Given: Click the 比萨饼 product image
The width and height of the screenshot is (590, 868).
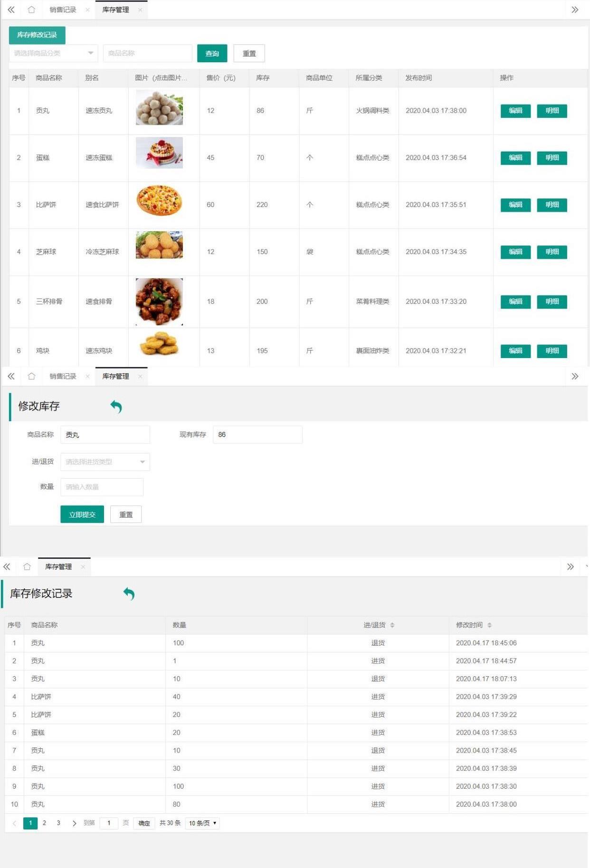Looking at the screenshot, I should 159,200.
